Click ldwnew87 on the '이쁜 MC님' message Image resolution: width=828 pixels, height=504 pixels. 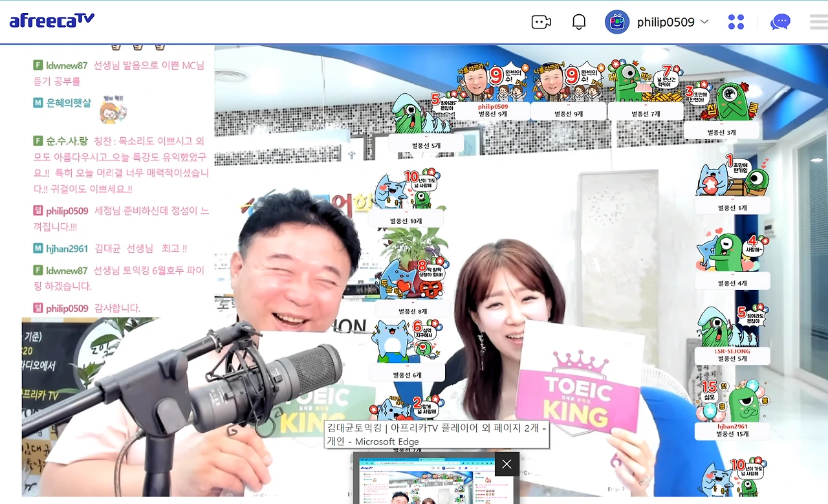coord(67,65)
